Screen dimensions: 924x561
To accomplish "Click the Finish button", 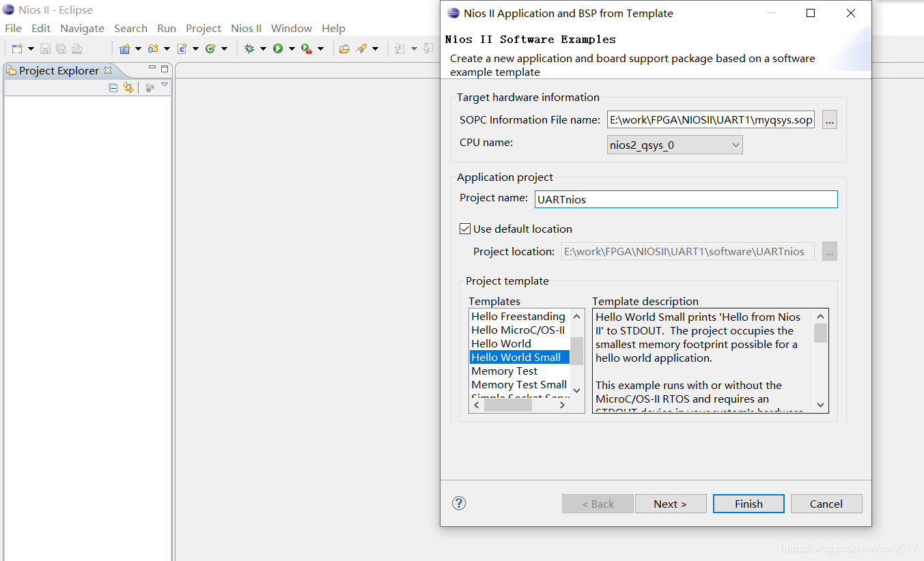I will tap(748, 504).
